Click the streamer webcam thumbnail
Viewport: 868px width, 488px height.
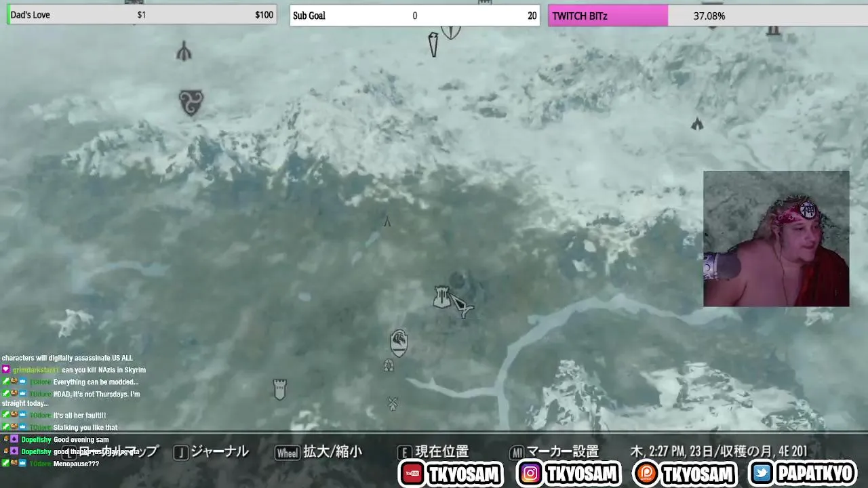tap(776, 239)
